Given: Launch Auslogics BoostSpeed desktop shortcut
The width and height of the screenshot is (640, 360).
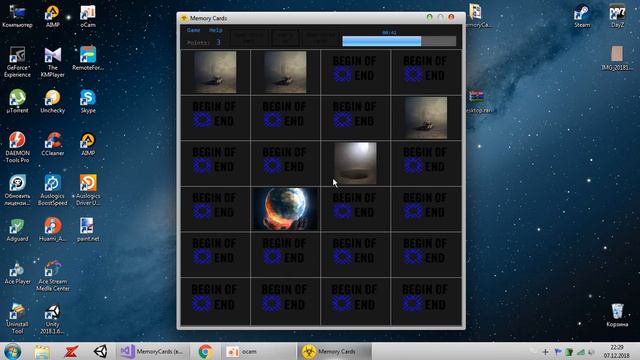Looking at the screenshot, I should coord(52,190).
